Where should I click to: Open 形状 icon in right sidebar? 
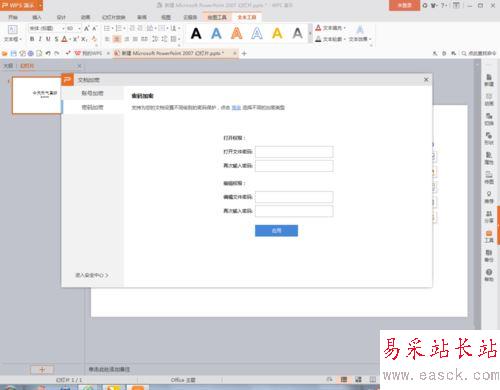tap(489, 138)
